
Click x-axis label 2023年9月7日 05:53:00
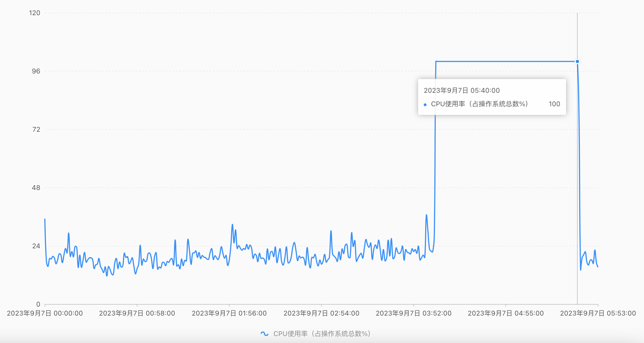(x=598, y=313)
